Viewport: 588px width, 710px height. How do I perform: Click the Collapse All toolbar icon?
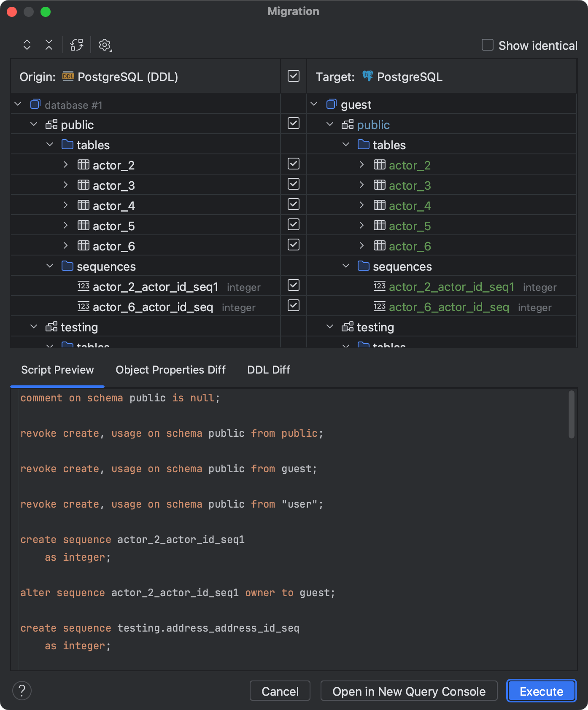[49, 45]
